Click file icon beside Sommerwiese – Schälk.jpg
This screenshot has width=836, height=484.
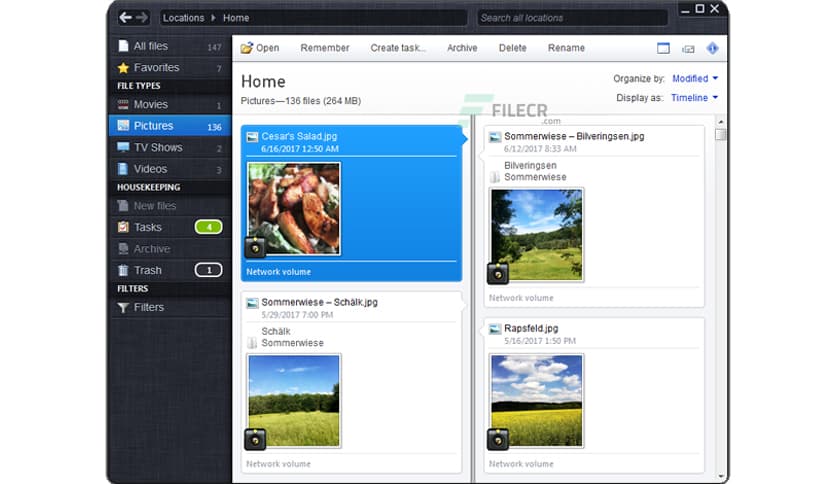pos(252,303)
